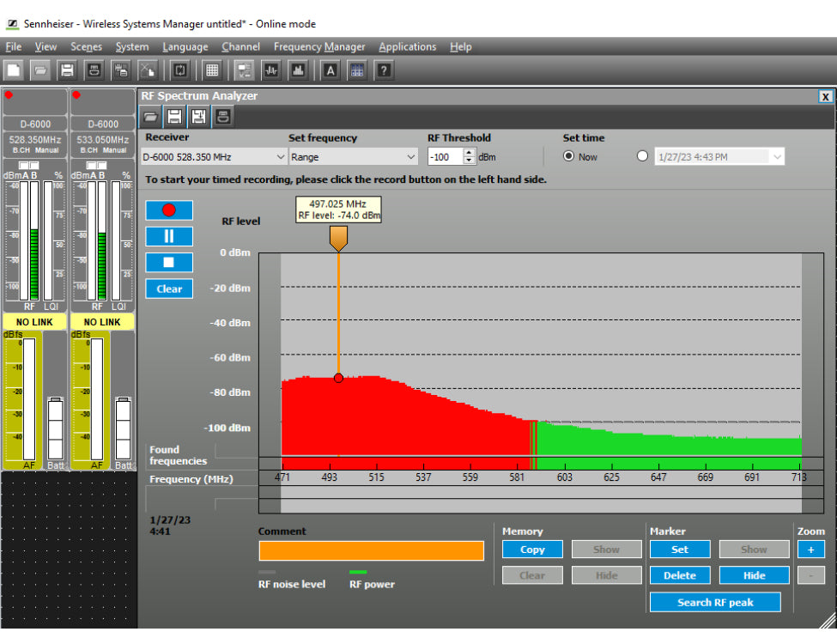Click the orange frequency marker handle
The height and width of the screenshot is (644, 837).
click(338, 238)
